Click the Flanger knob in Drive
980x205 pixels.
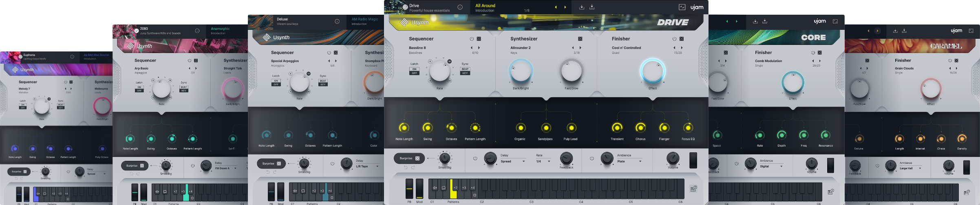664,128
